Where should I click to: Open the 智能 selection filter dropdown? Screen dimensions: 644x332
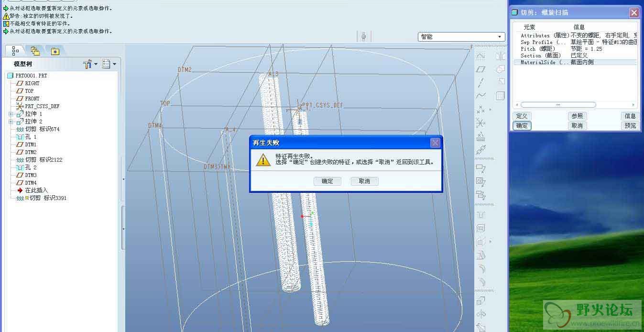pyautogui.click(x=461, y=37)
